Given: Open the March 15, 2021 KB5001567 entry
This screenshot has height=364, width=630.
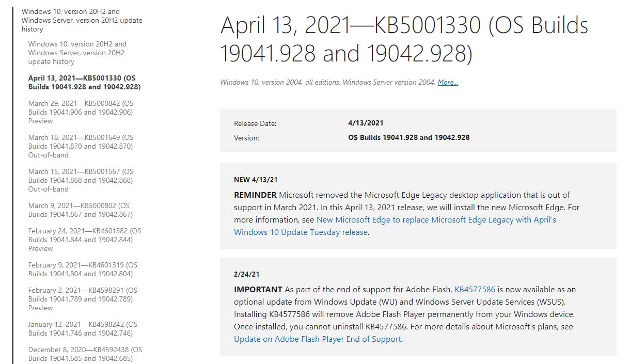Looking at the screenshot, I should [x=81, y=180].
